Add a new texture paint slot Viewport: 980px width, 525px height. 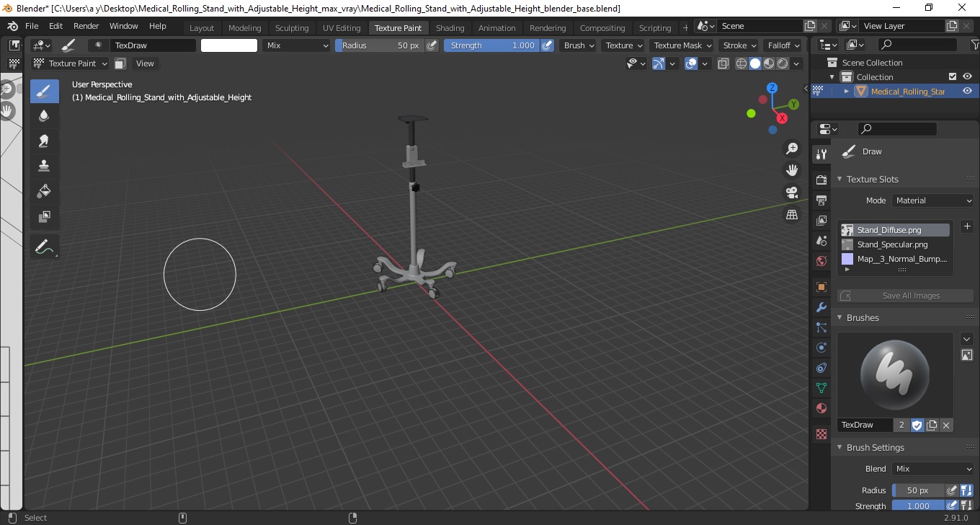[x=967, y=226]
